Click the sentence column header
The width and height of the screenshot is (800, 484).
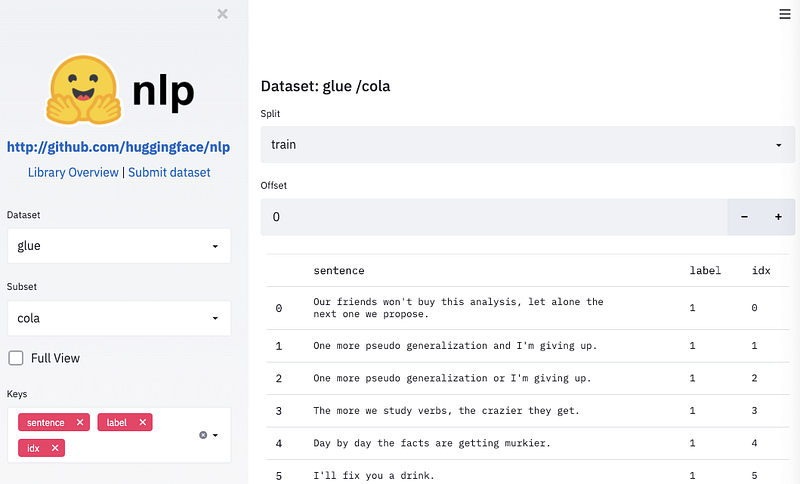point(339,271)
